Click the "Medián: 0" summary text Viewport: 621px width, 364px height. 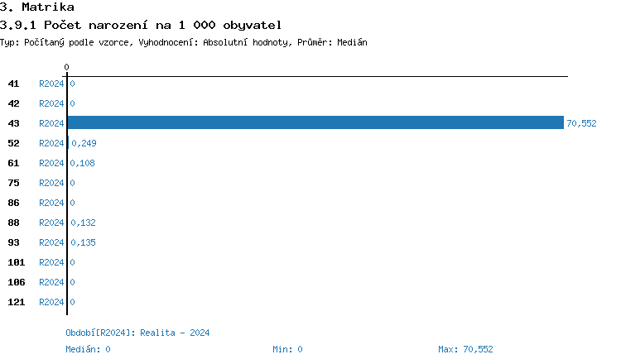coord(88,349)
